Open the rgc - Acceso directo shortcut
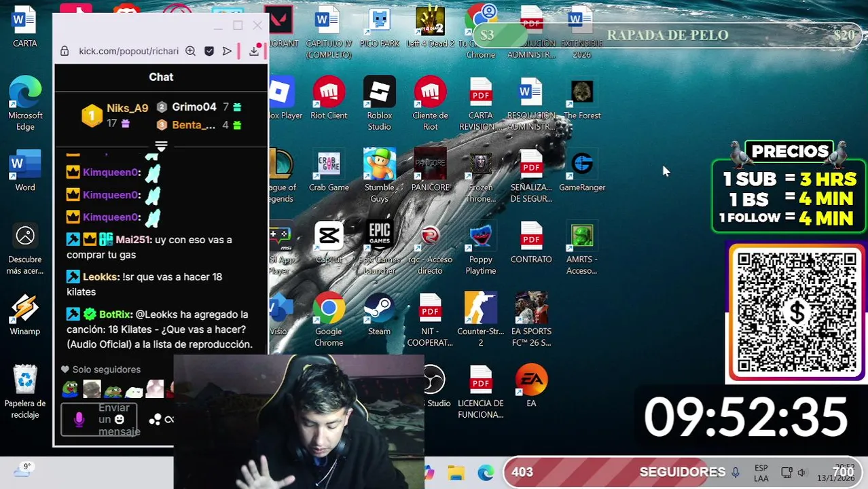The height and width of the screenshot is (489, 868). 430,247
